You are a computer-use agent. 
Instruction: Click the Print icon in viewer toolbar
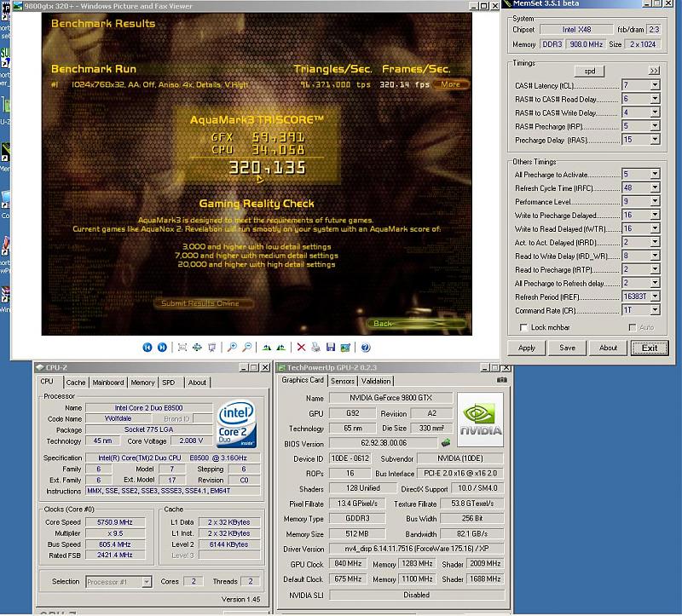(315, 347)
